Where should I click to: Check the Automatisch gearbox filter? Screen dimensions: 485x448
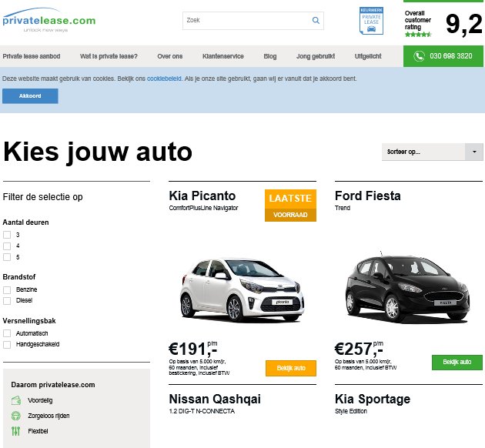[x=7, y=333]
